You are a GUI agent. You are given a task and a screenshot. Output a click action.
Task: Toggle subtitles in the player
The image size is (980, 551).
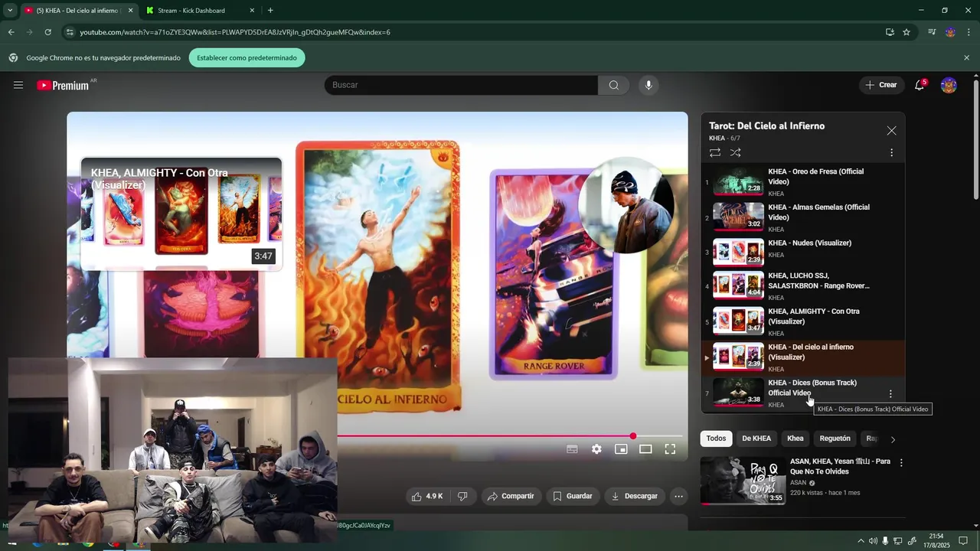(572, 449)
